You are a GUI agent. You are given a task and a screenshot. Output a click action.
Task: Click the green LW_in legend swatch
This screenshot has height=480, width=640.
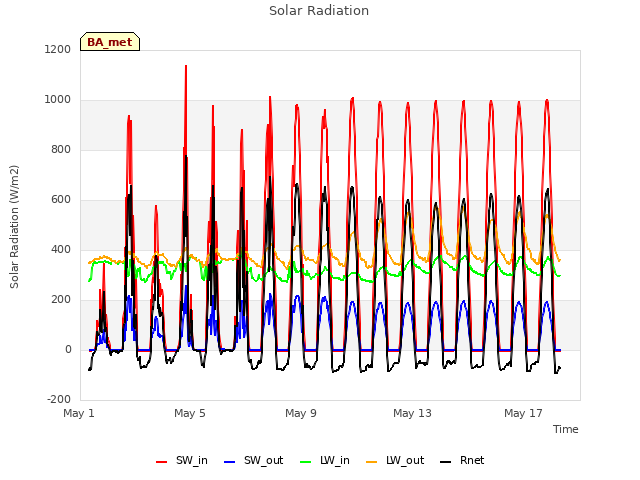point(306,462)
